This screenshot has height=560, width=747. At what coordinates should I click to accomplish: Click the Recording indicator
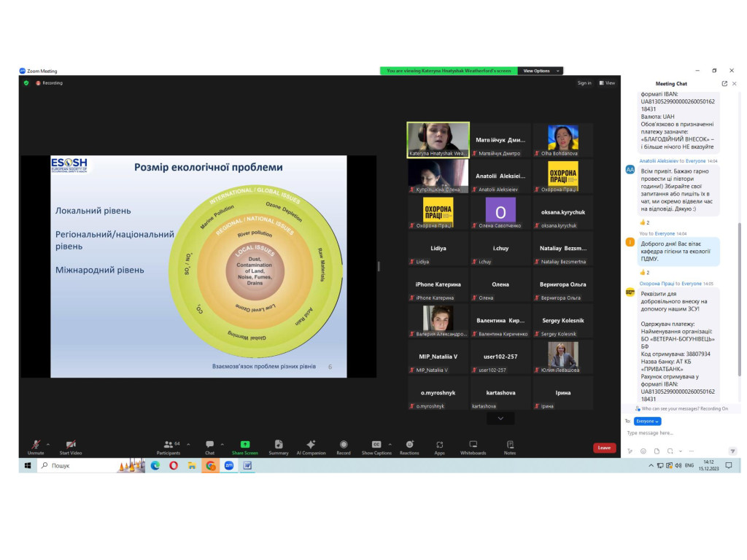pyautogui.click(x=49, y=83)
